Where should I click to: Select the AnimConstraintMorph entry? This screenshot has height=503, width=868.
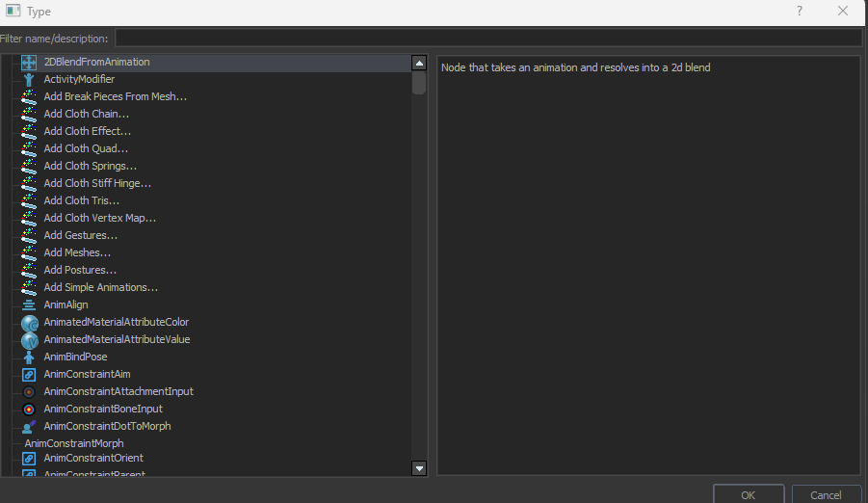click(74, 443)
